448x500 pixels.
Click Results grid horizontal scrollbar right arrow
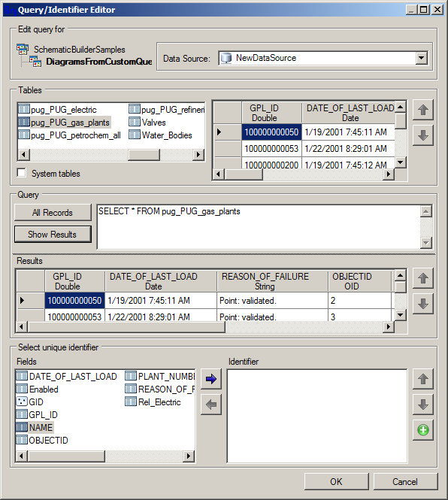click(x=389, y=326)
